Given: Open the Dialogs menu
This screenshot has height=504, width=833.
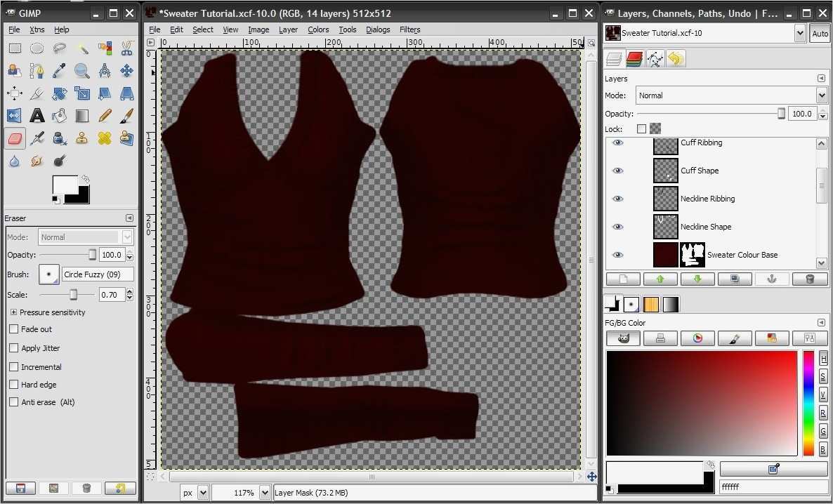Looking at the screenshot, I should coord(379,29).
